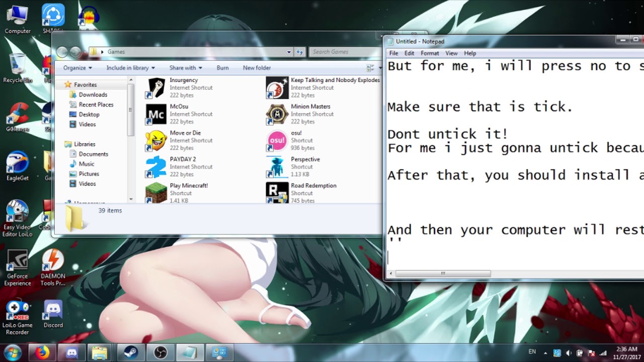Open Downloads under Favorites
Screen dimensions: 644x362
[93, 95]
